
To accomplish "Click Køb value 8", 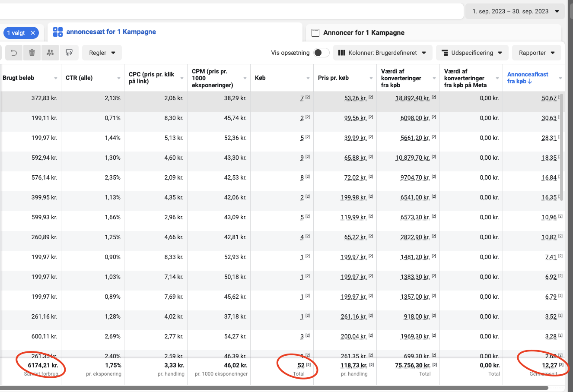I will 302,177.
